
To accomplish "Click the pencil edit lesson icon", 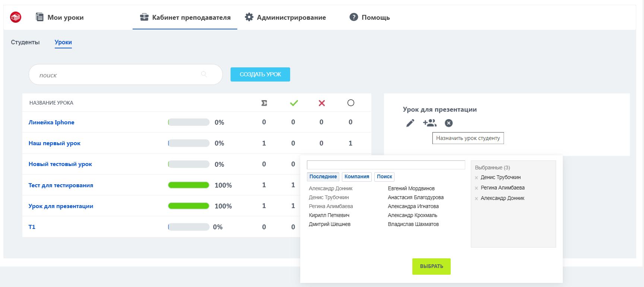I will click(x=410, y=123).
